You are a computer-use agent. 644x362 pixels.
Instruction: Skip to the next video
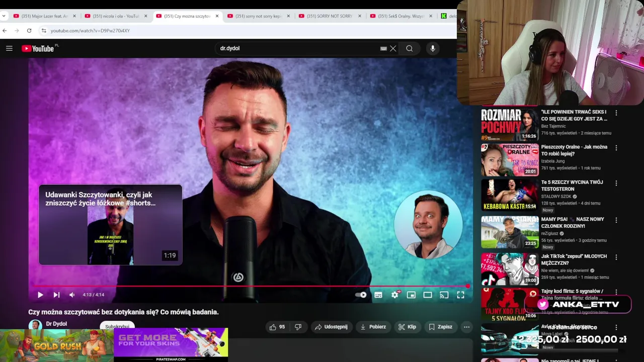click(x=56, y=295)
